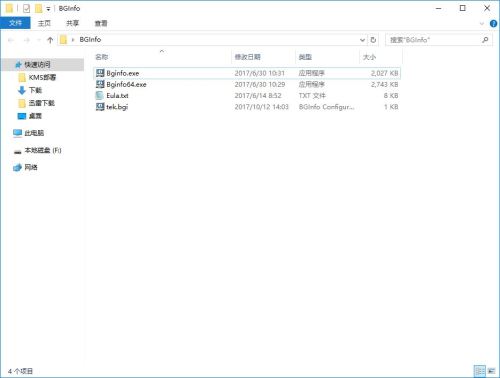The height and width of the screenshot is (378, 500).
Task: Click the BGInfo address bar path
Action: coord(90,40)
